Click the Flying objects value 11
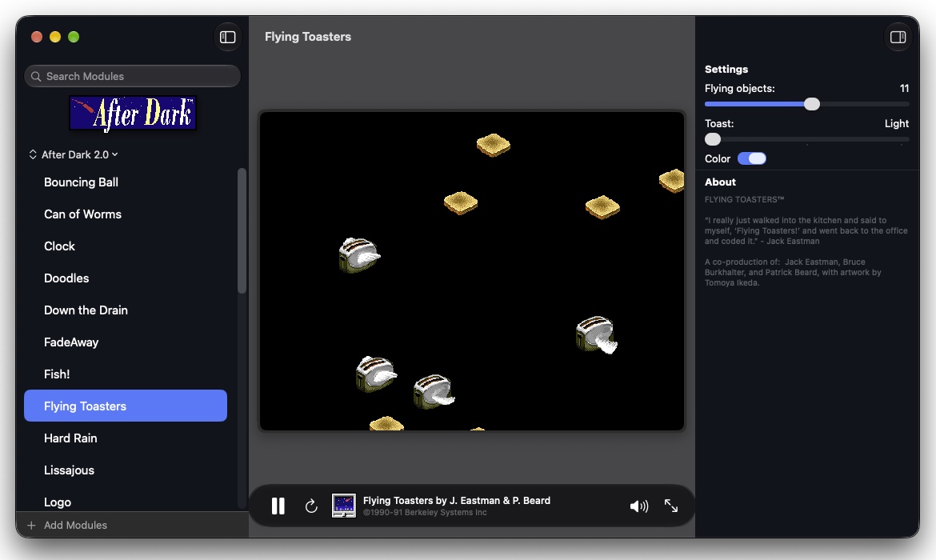936x560 pixels. (904, 88)
